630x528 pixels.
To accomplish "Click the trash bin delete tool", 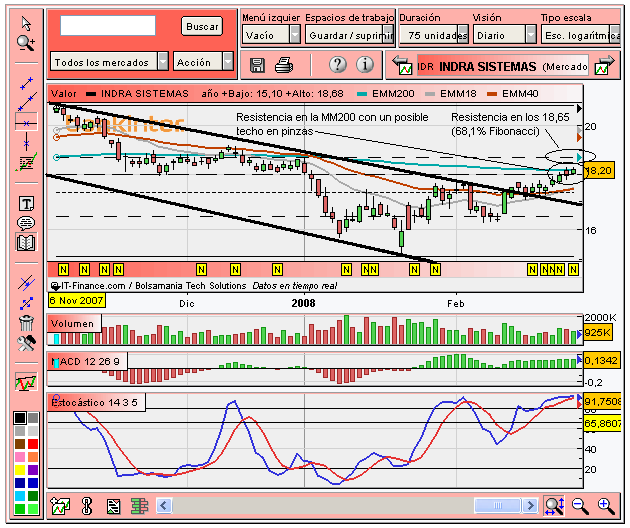I will pos(27,323).
